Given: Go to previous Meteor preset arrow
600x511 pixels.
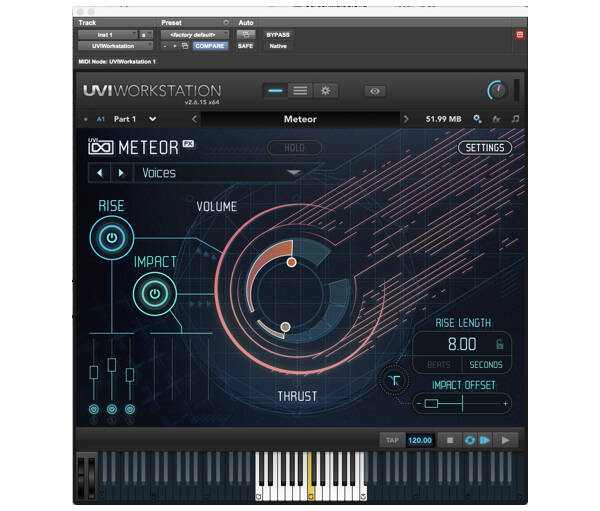Looking at the screenshot, I should point(99,173).
